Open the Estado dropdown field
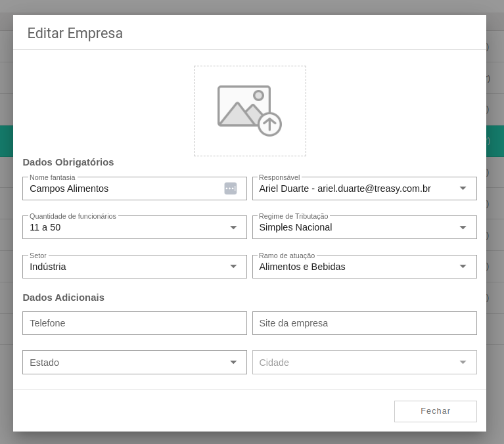Viewport: 504px width, 444px height. click(135, 363)
